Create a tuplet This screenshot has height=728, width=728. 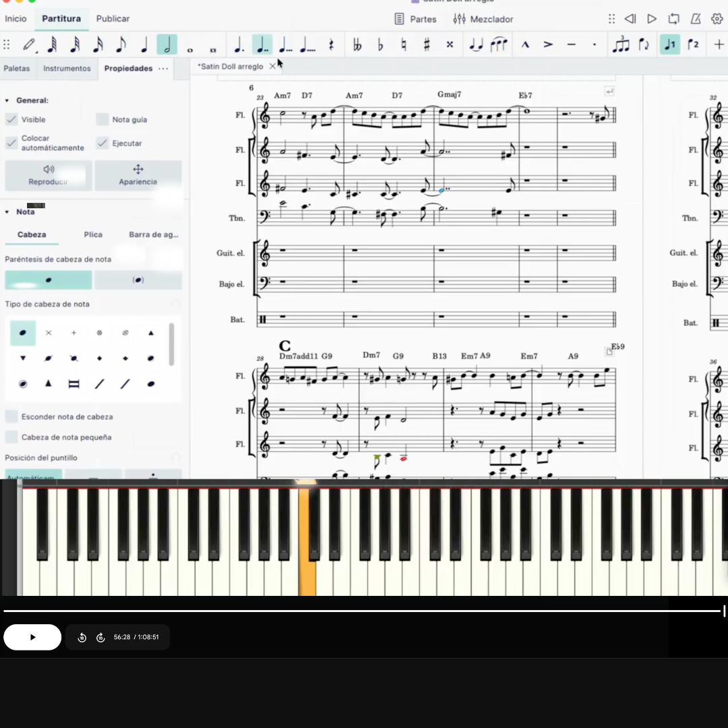coord(621,44)
